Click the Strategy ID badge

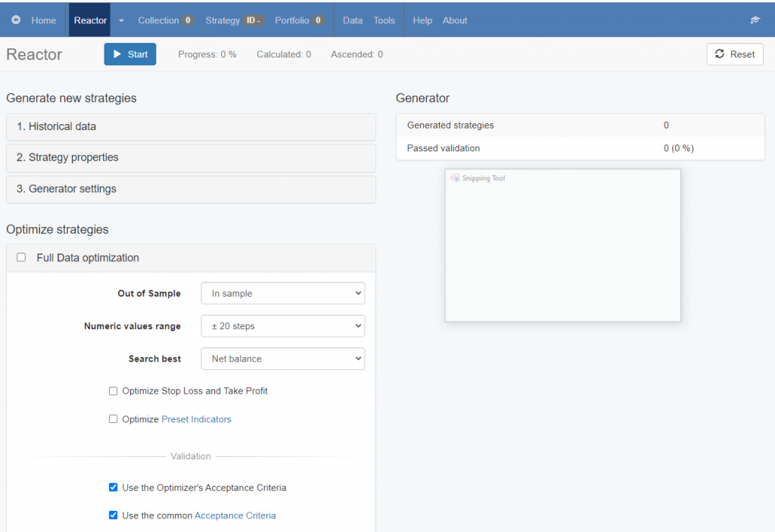254,20
